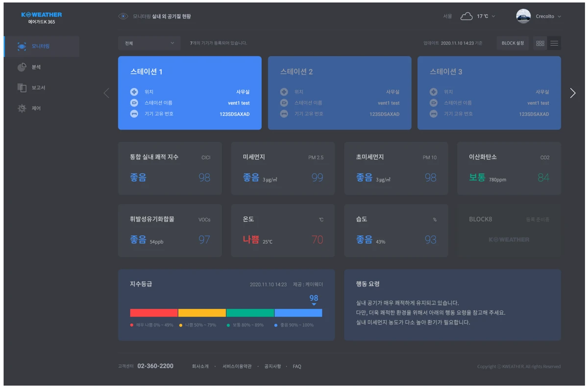This screenshot has height=389, width=588.
Task: Click yellow segment of index grade bar
Action: click(x=202, y=312)
